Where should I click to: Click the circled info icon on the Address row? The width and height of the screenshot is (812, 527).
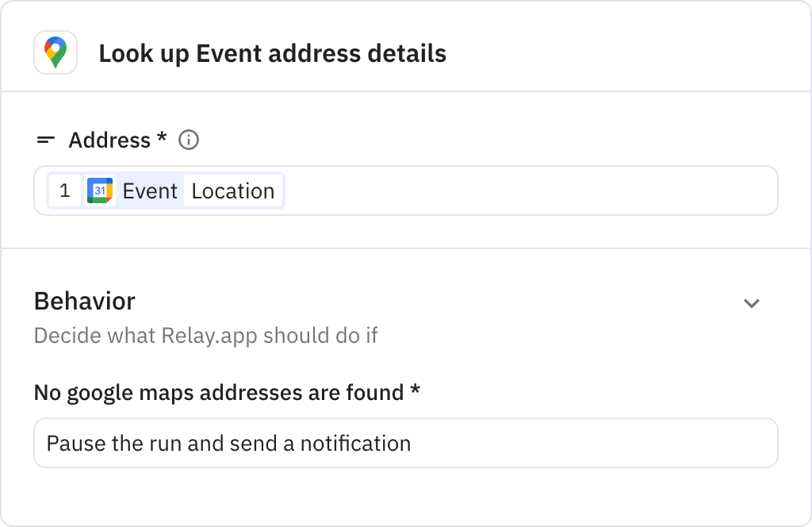point(189,140)
